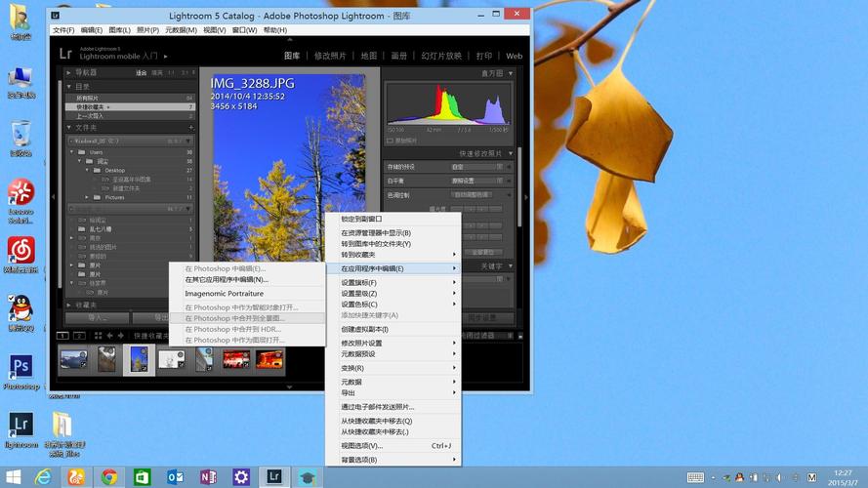Switch to the 地图 module

369,56
